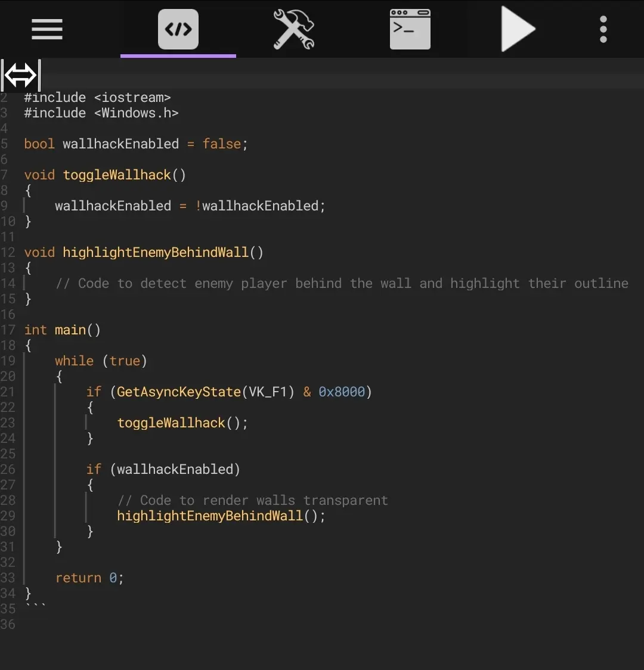Click the 'if (wallhackEnabled)' line

(x=163, y=469)
